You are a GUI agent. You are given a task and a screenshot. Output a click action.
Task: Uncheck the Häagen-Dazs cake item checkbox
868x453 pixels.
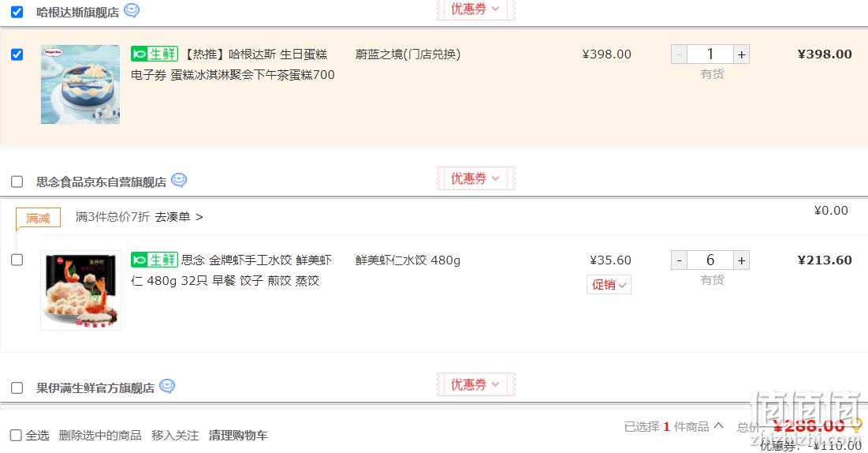point(17,54)
